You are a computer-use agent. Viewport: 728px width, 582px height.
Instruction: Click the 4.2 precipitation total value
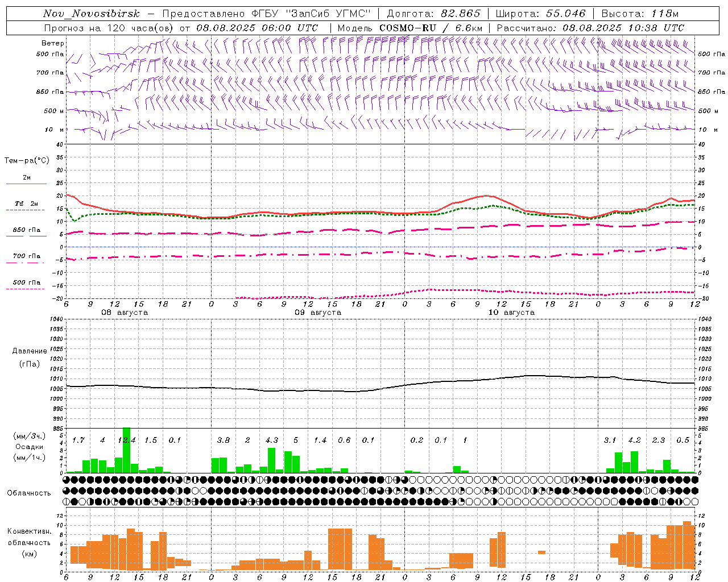(x=634, y=440)
